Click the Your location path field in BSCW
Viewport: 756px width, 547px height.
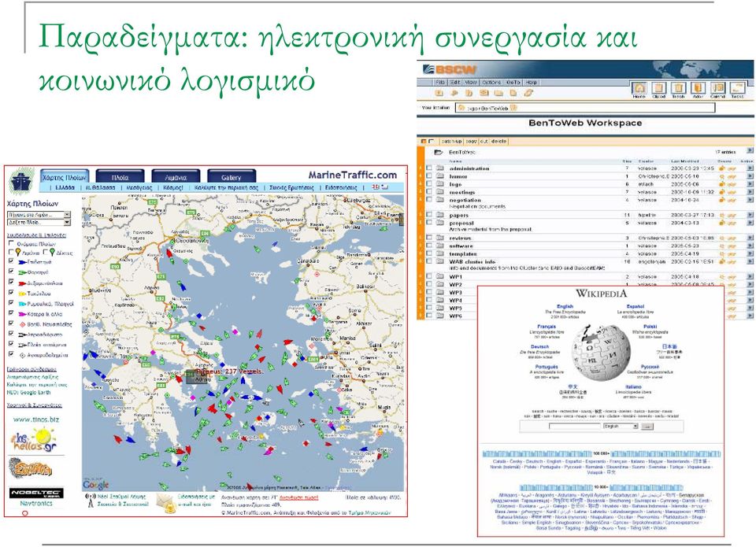(586, 108)
